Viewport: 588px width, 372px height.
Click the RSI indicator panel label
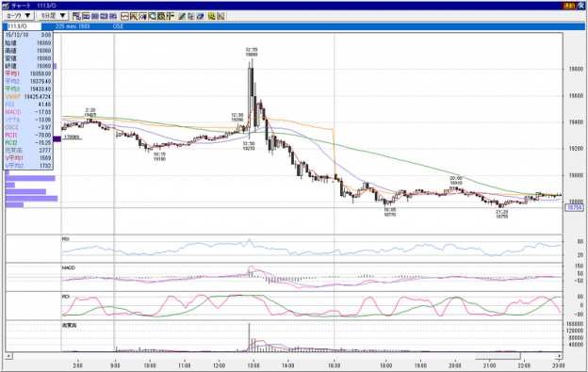(66, 239)
